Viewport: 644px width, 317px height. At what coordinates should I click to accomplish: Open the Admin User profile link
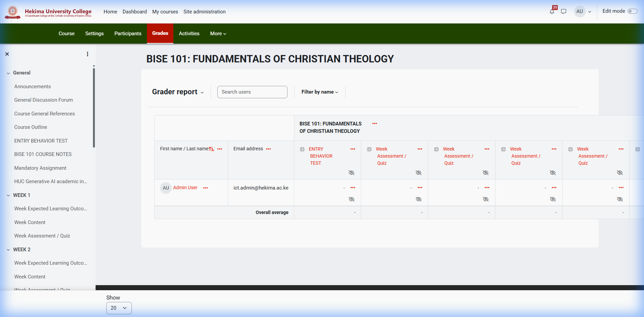185,188
